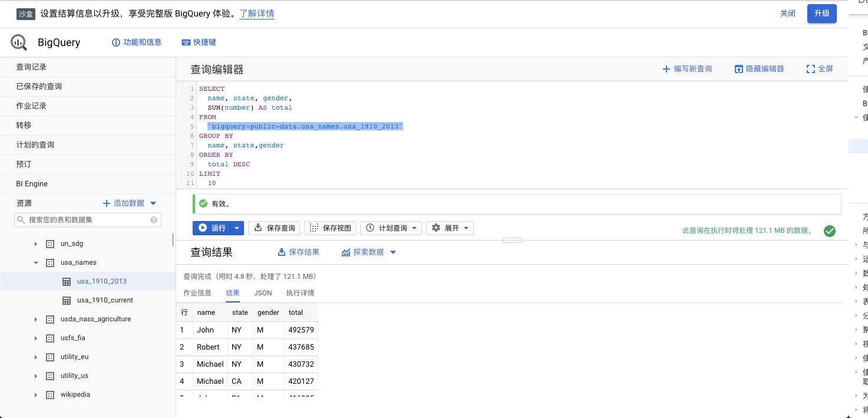Open the features and info link

(x=137, y=42)
